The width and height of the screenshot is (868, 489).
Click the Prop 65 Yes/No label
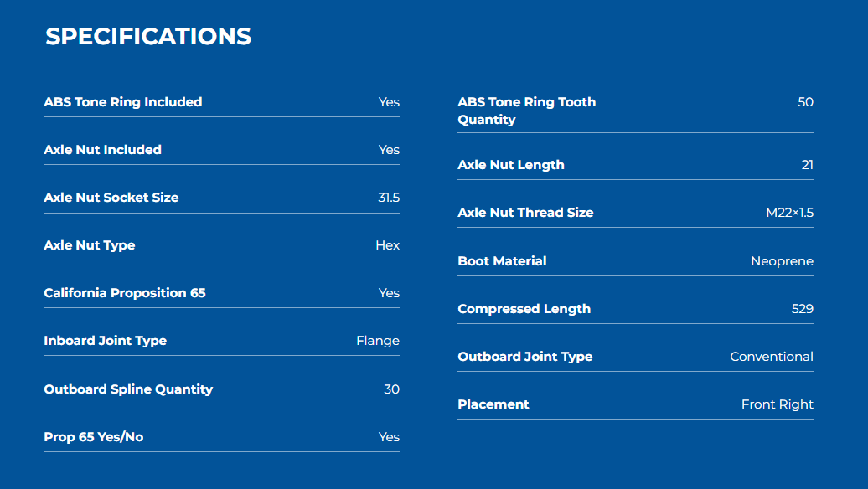pyautogui.click(x=93, y=437)
